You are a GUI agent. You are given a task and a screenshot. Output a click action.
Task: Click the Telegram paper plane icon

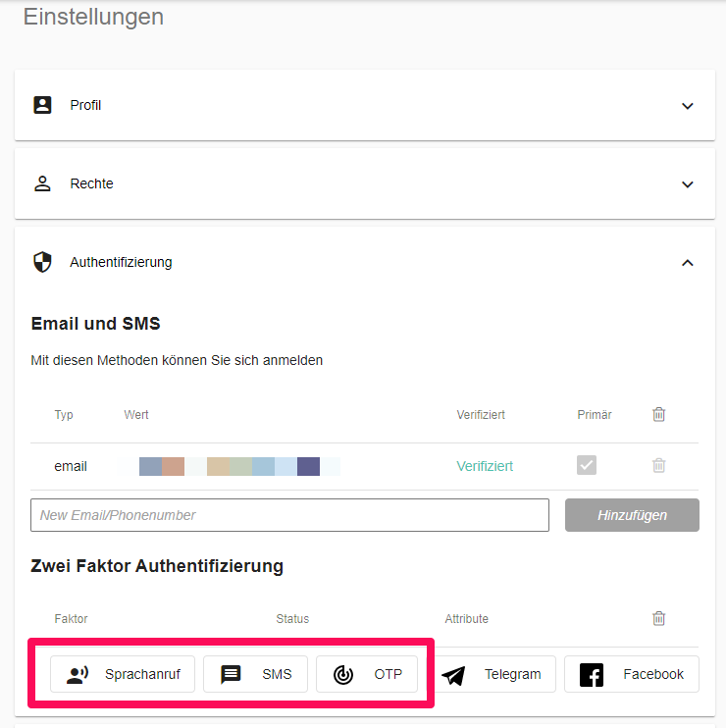(x=453, y=675)
